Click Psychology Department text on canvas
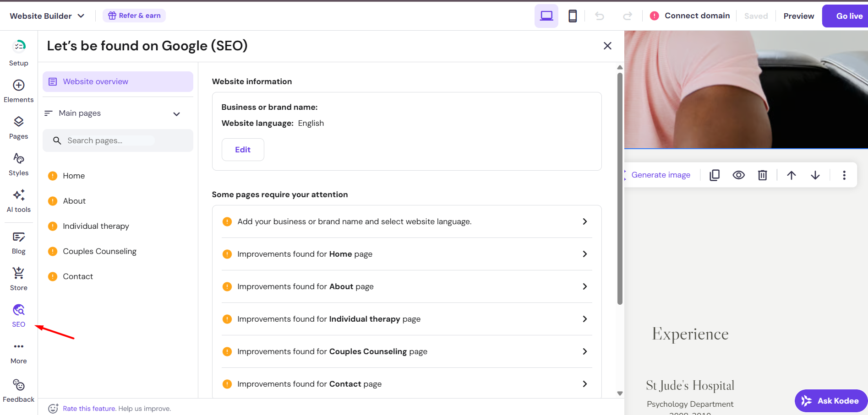Screen dimensions: 868x415 (690, 404)
